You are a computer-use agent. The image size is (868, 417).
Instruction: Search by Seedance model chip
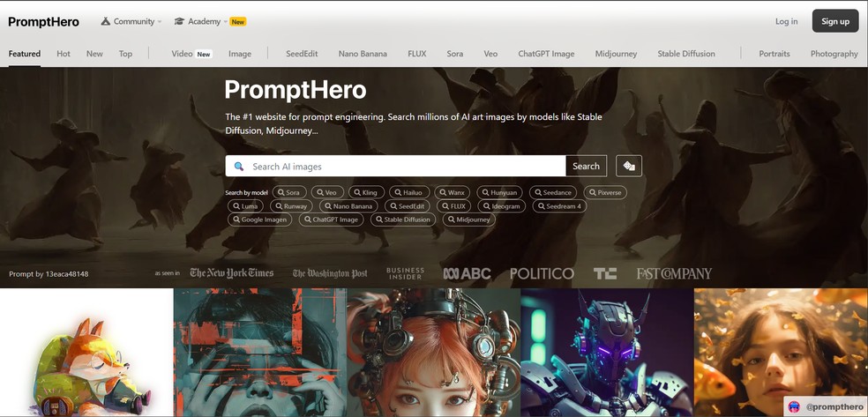point(552,192)
